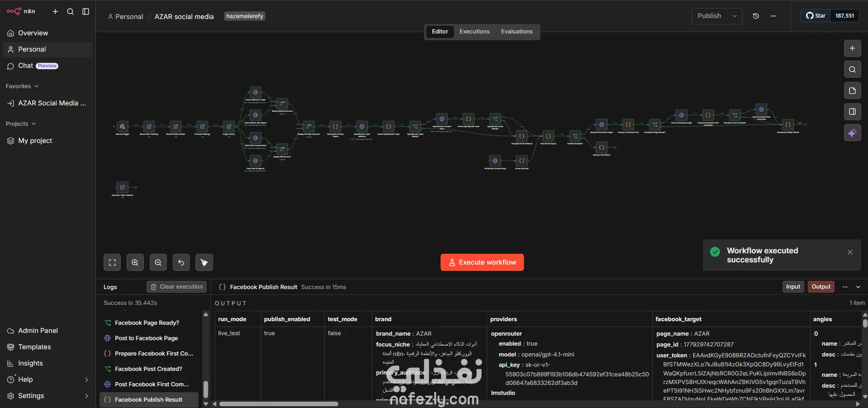This screenshot has width=868, height=408.
Task: Switch log view to Input
Action: (793, 287)
